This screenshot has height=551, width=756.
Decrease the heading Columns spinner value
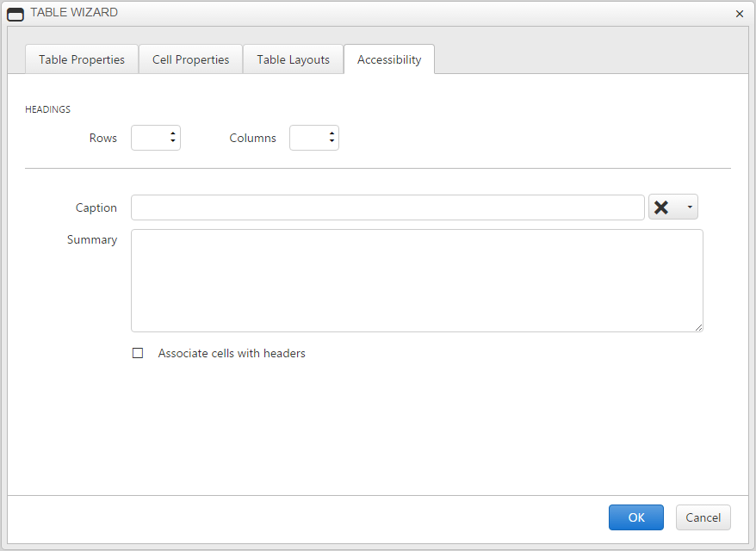(x=332, y=141)
